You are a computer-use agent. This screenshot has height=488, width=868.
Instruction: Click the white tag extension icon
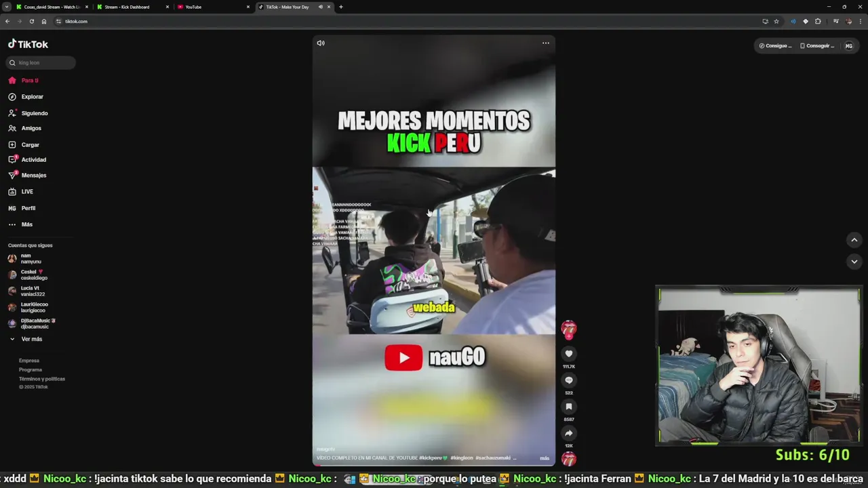tap(806, 21)
